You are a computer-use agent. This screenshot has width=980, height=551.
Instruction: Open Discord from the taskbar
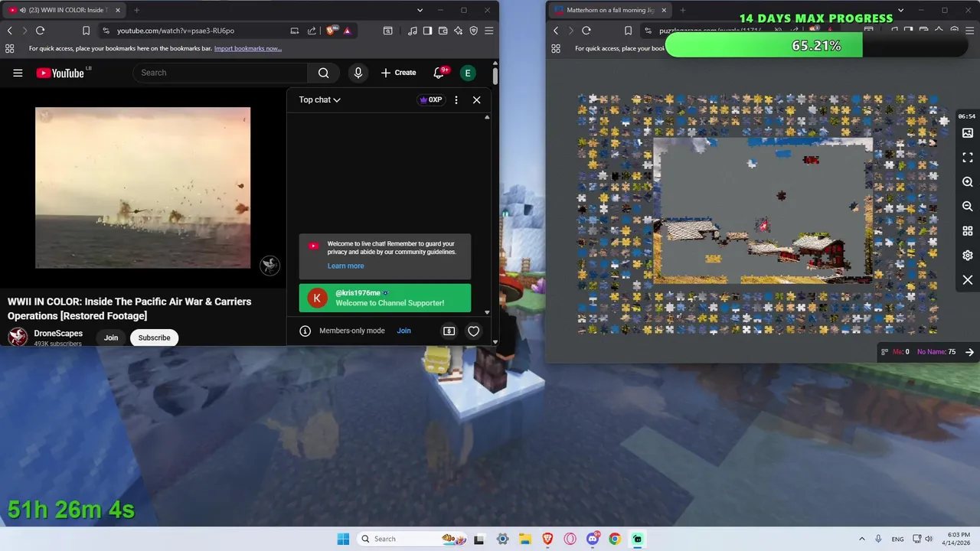click(593, 539)
